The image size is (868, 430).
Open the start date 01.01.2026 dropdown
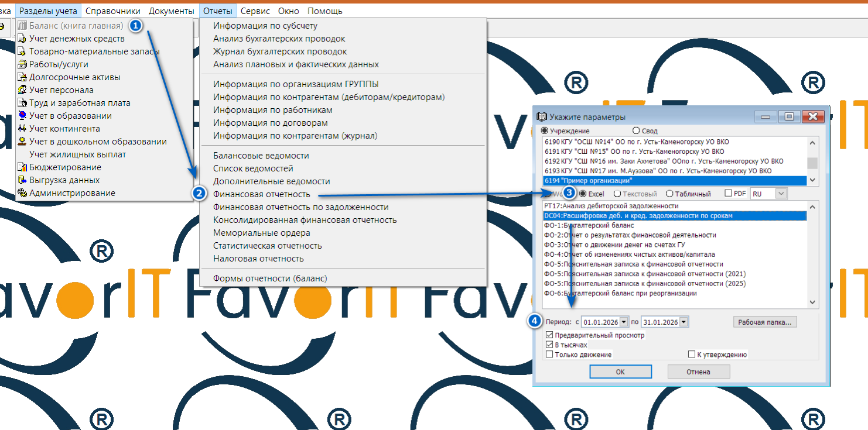point(623,322)
